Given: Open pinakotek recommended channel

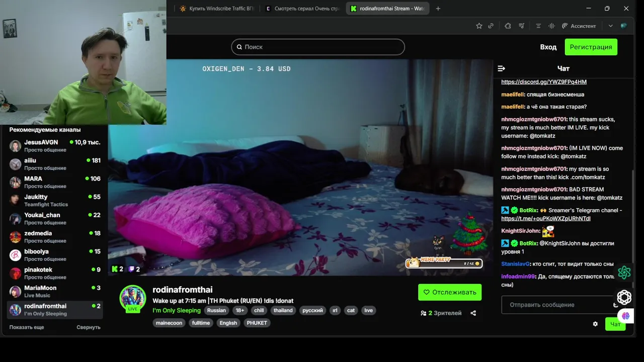Looking at the screenshot, I should coord(55,273).
